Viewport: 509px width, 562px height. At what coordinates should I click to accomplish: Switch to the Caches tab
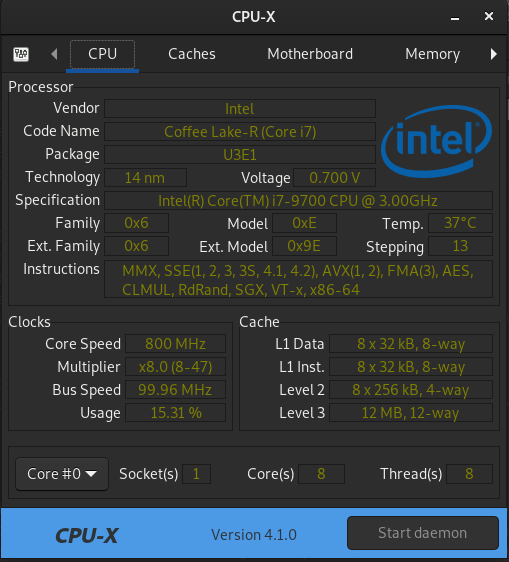[192, 54]
